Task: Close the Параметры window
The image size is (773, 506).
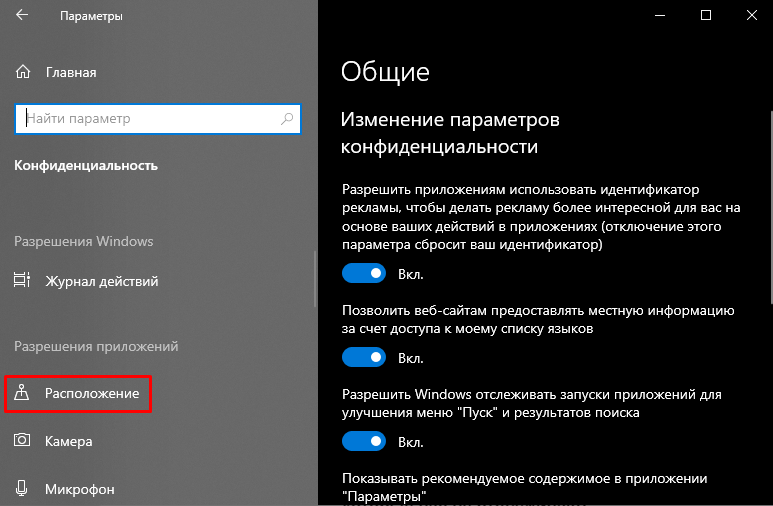Action: point(751,15)
